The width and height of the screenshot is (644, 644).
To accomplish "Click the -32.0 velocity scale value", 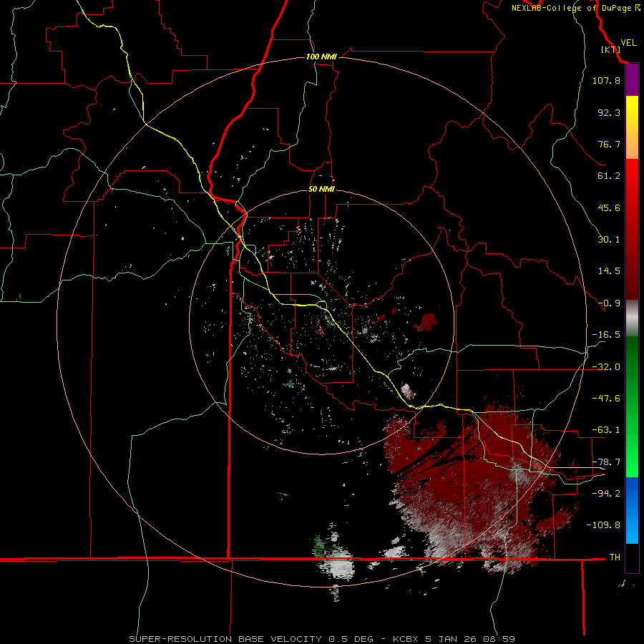I will [x=606, y=367].
